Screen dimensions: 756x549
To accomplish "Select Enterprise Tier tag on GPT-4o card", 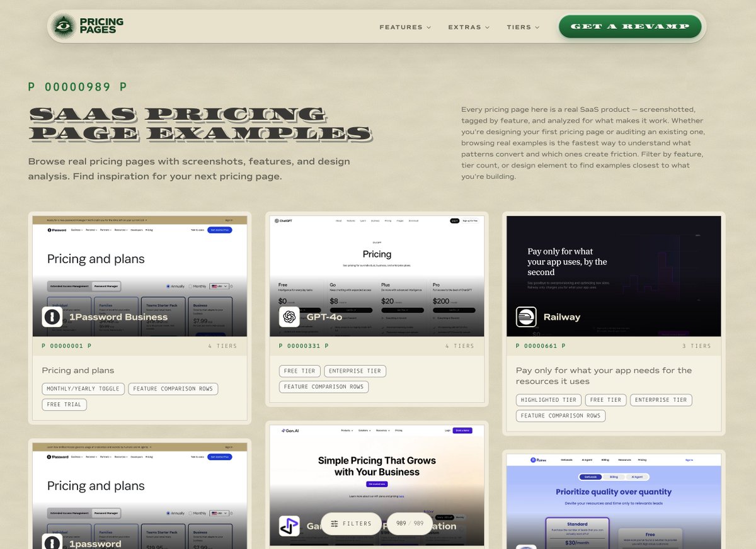I will tap(355, 371).
